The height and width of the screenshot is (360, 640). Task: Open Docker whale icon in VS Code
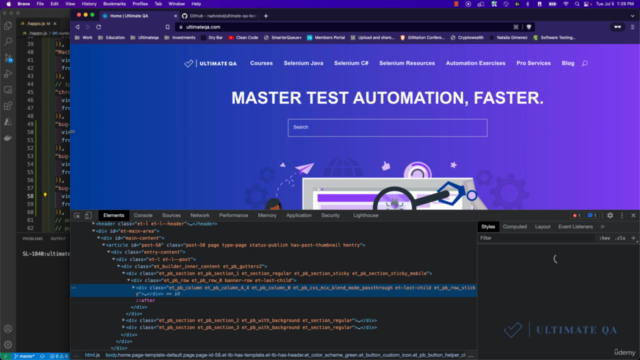(8, 138)
